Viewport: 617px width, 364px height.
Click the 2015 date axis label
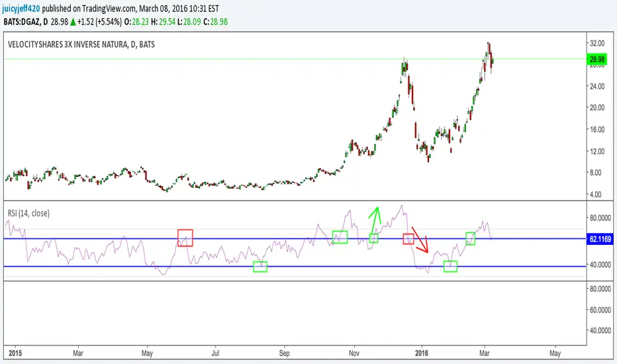click(x=15, y=353)
